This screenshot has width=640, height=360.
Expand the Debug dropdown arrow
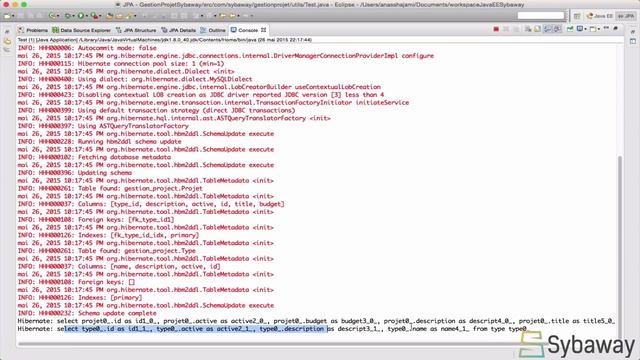tap(73, 16)
